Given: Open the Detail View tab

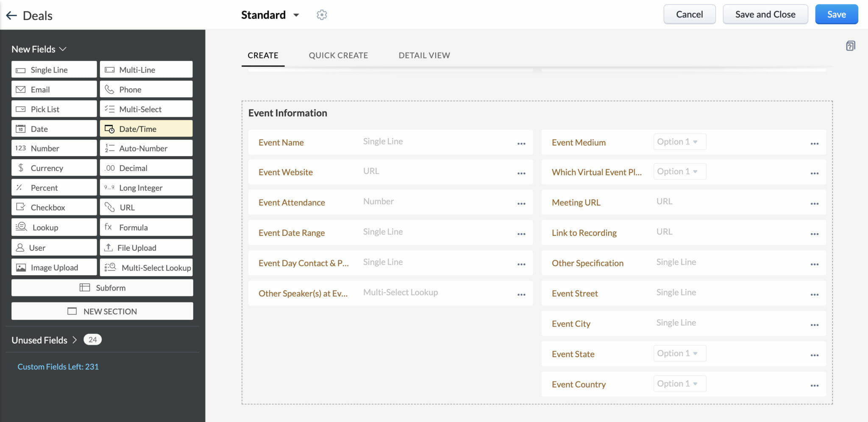Looking at the screenshot, I should pyautogui.click(x=424, y=55).
